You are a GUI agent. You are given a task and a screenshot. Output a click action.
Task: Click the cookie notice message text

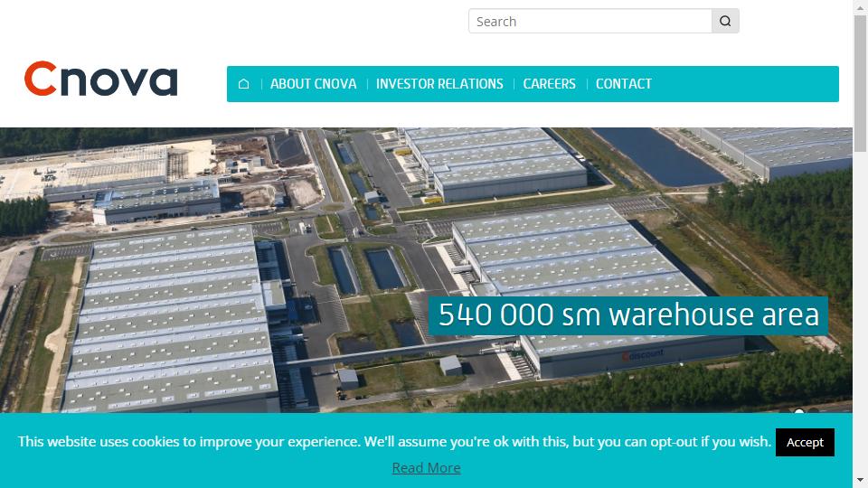point(394,442)
